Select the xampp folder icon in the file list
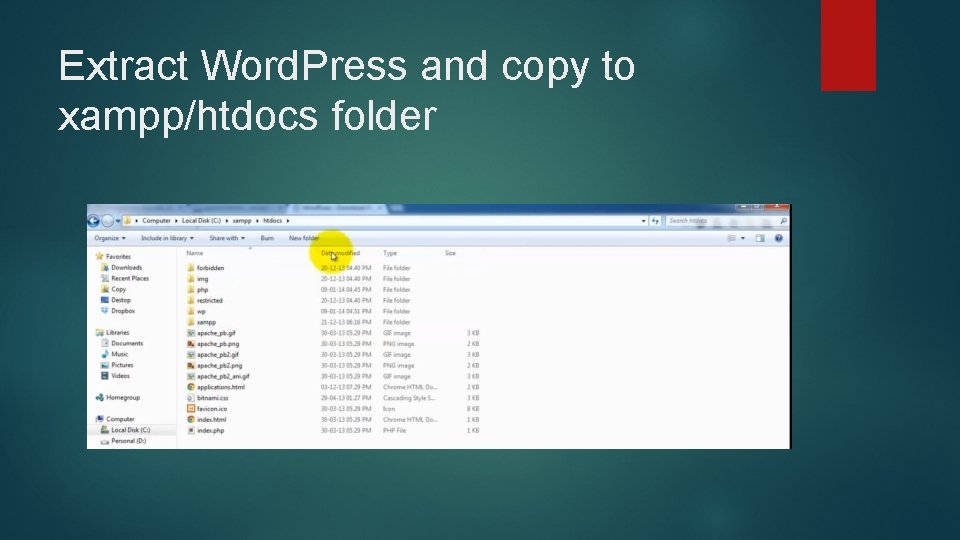 190,322
